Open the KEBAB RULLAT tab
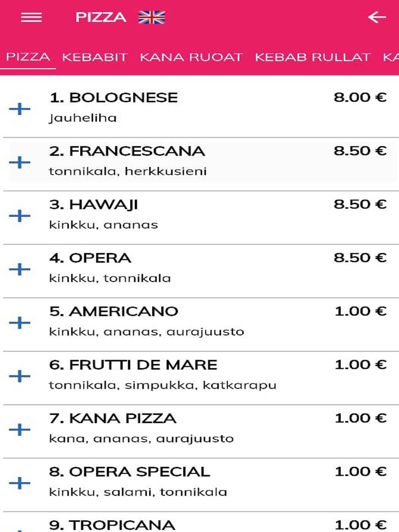 [x=313, y=57]
